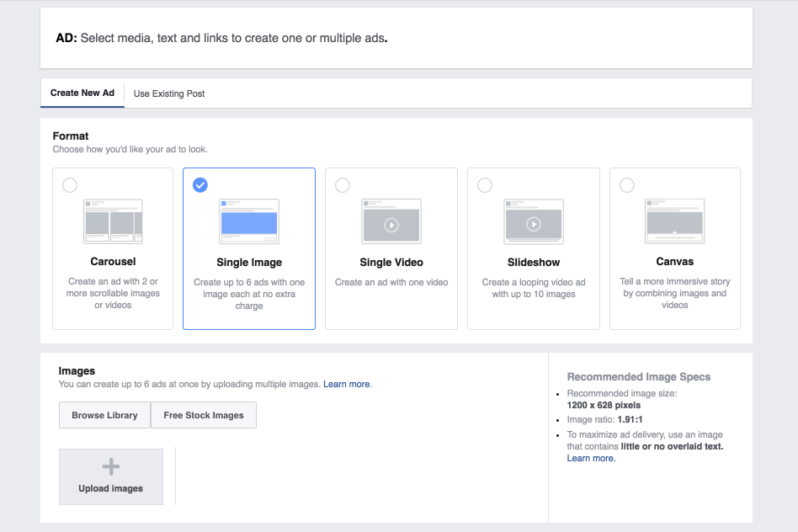The width and height of the screenshot is (798, 532).
Task: Open Browse Library
Action: tap(105, 415)
